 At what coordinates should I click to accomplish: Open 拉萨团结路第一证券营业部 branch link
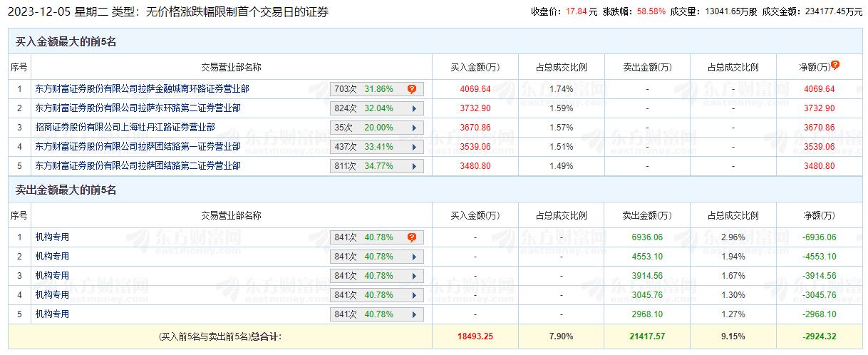[138, 147]
